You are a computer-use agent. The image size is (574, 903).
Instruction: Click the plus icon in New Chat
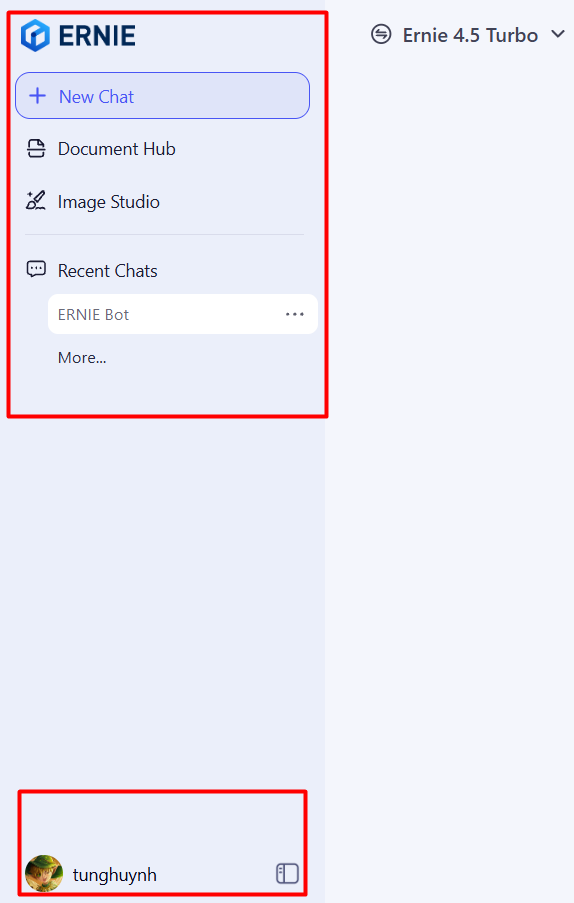tap(37, 96)
